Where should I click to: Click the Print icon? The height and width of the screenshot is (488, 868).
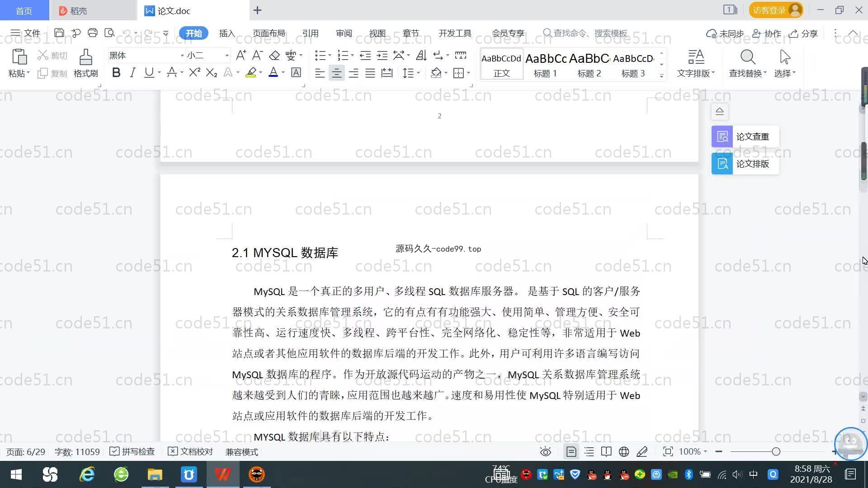[x=93, y=33]
